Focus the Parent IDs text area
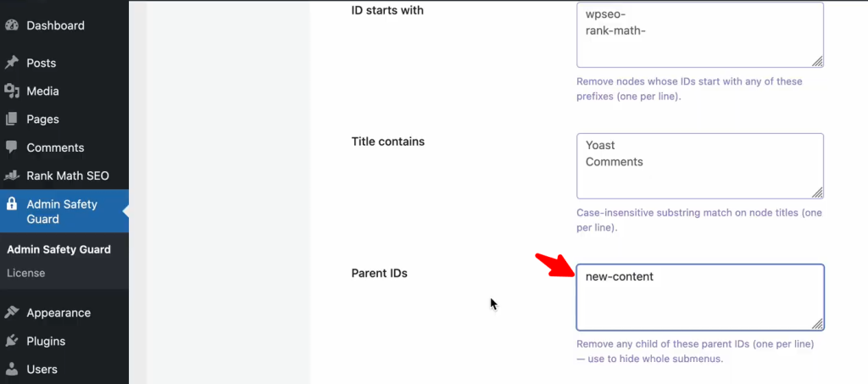The height and width of the screenshot is (384, 868). [x=699, y=297]
